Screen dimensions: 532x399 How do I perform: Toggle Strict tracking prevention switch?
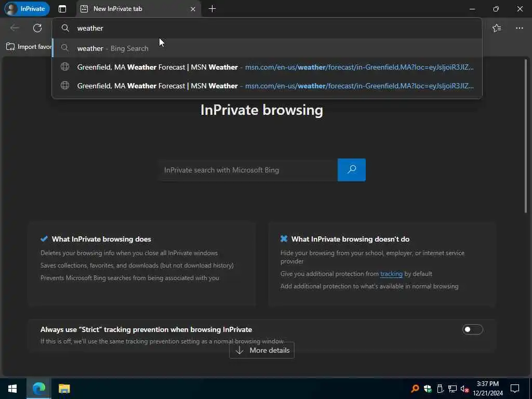click(472, 329)
